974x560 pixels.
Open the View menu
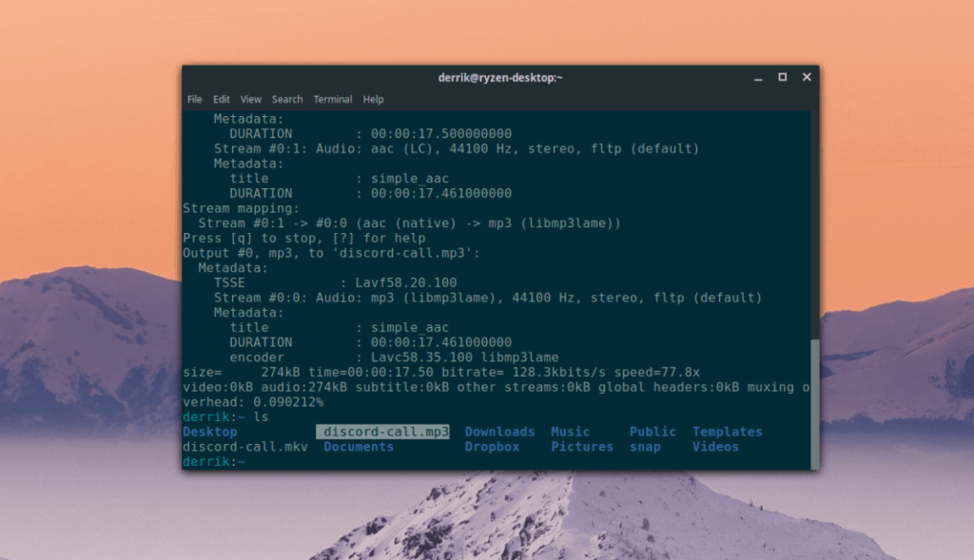[251, 99]
